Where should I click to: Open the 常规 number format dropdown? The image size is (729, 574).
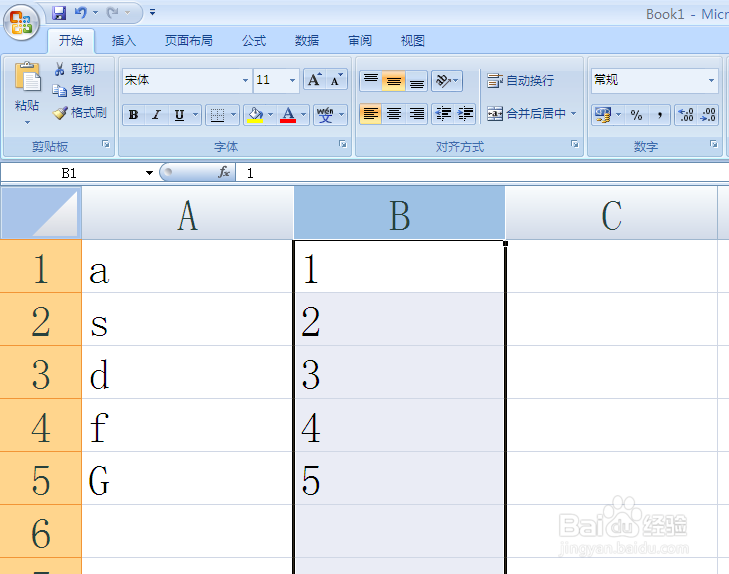(x=711, y=80)
